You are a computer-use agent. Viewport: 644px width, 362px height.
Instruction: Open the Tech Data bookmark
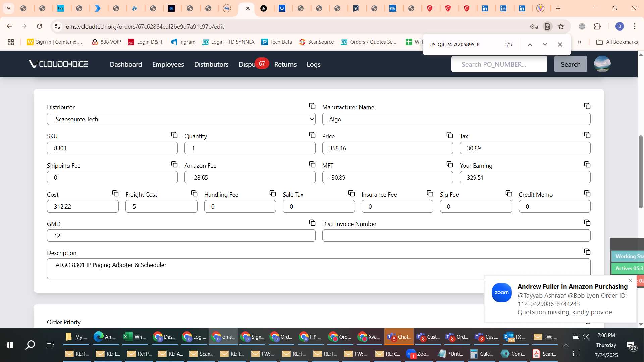click(x=277, y=42)
